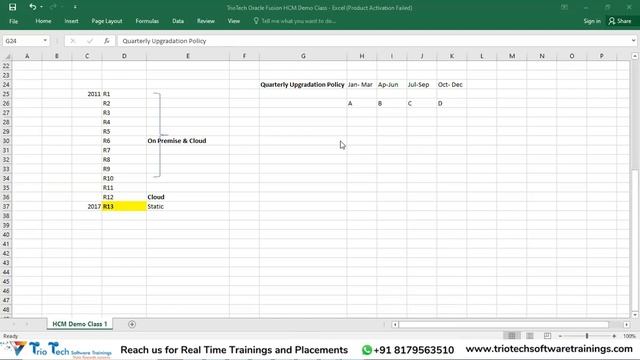Click the horizontal scrollbar left arrow
Image resolution: width=640 pixels, height=360 pixels.
tap(395, 324)
